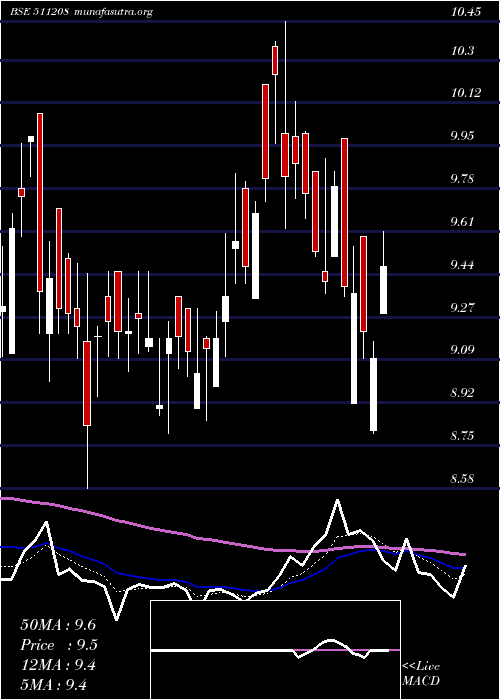500x700 pixels.
Task: Click the Price : 9.5 reading
Action: (59, 645)
